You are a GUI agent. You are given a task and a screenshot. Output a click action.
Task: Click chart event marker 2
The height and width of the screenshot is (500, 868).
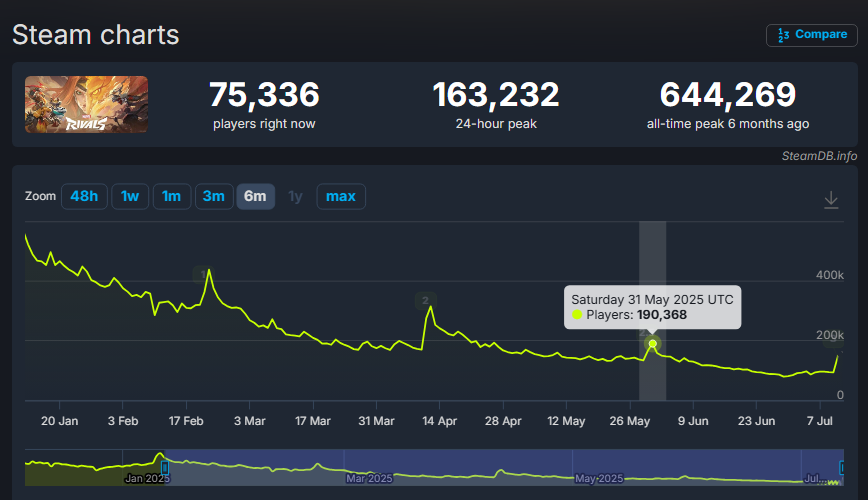click(425, 301)
